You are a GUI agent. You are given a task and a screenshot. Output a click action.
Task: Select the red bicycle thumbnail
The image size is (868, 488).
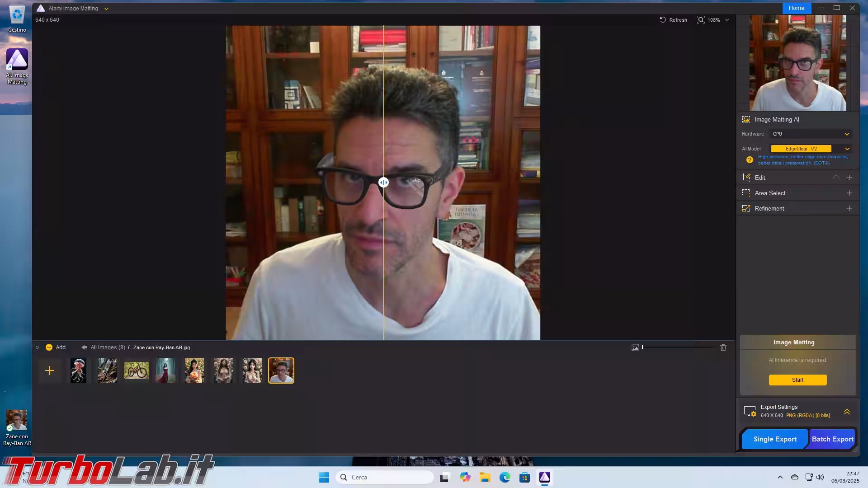137,371
